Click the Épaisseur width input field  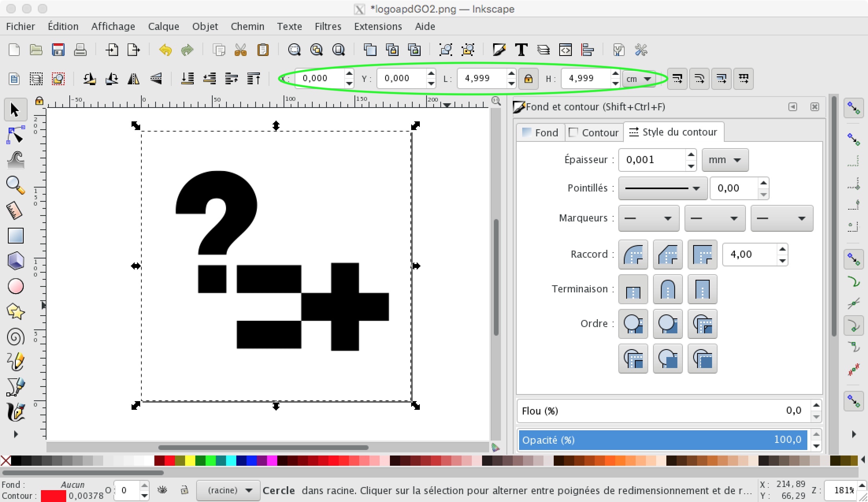pos(652,160)
